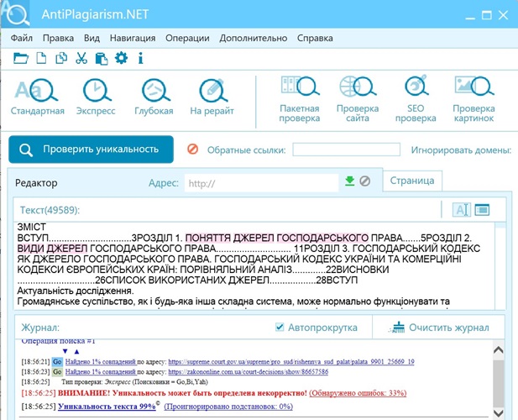Viewport: 518px width, 420px height.
Task: Toggle Автопрокрутка checkbox
Action: pyautogui.click(x=280, y=327)
